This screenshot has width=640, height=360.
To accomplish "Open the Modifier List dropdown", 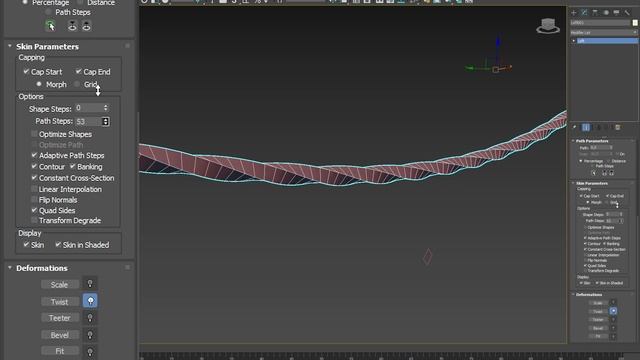I will (604, 32).
